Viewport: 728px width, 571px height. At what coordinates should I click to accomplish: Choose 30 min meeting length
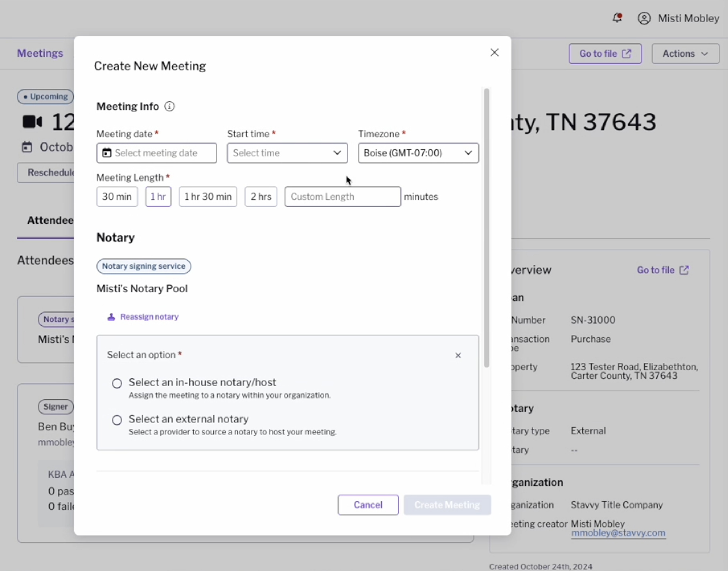(x=117, y=197)
